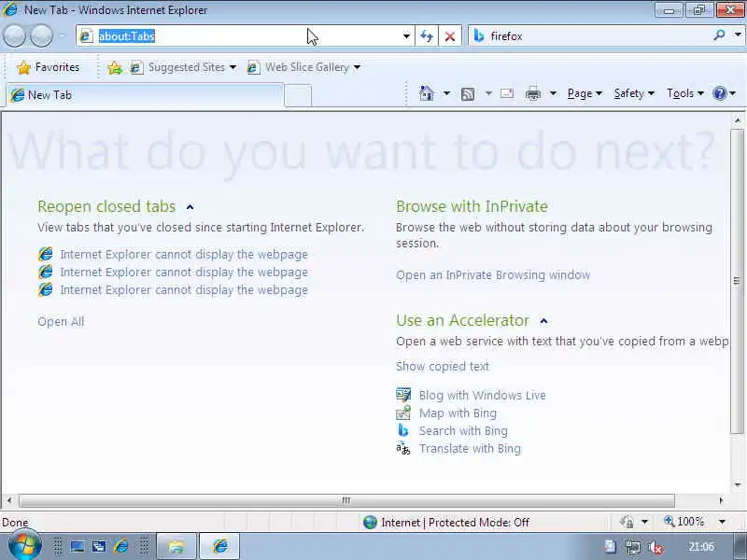Click Open an InPrivate Browsing window

click(x=493, y=275)
